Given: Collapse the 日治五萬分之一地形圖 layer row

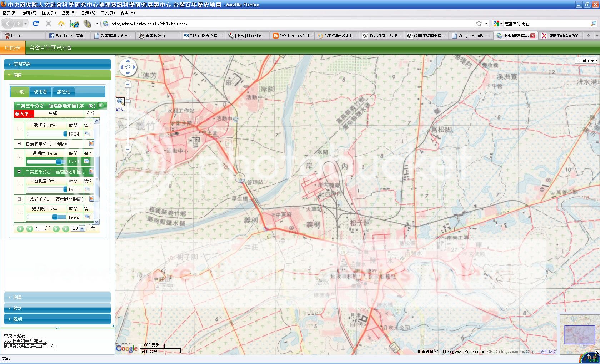Looking at the screenshot, I should [19, 144].
